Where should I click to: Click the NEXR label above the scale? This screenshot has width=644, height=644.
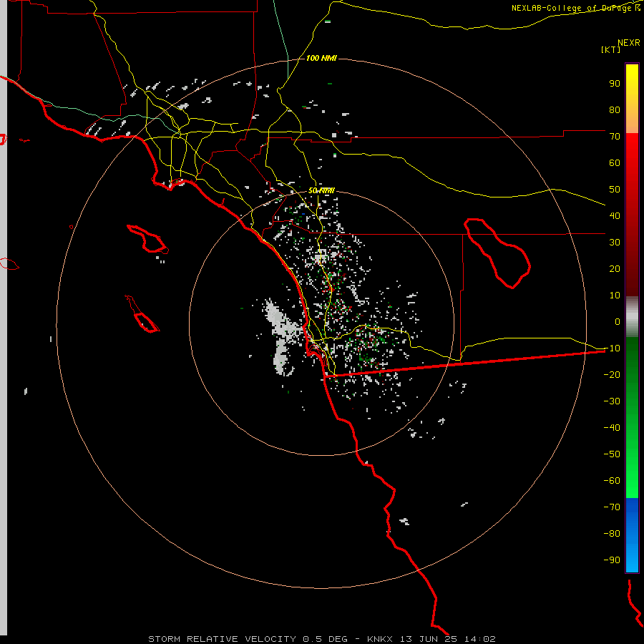(629, 43)
